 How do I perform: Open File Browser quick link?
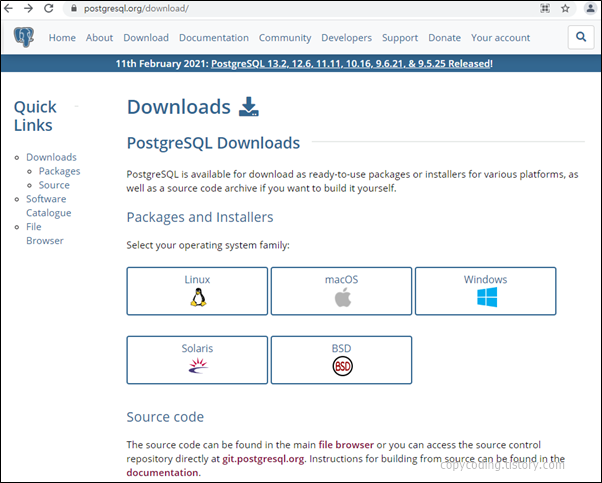pyautogui.click(x=45, y=233)
